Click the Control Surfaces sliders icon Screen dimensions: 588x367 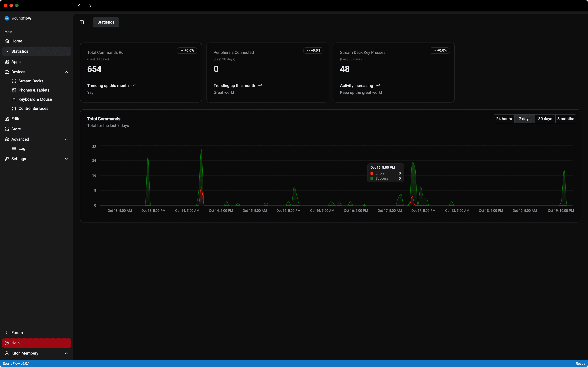(14, 109)
